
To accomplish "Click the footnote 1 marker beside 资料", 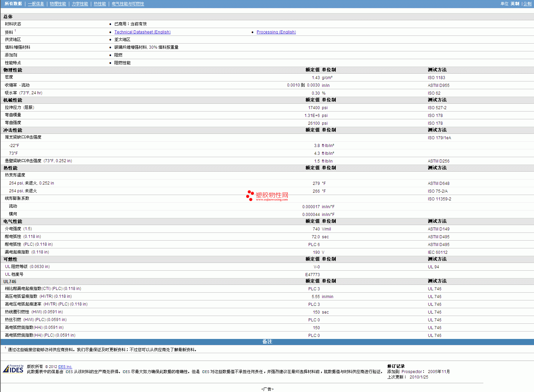I will pyautogui.click(x=15, y=31).
